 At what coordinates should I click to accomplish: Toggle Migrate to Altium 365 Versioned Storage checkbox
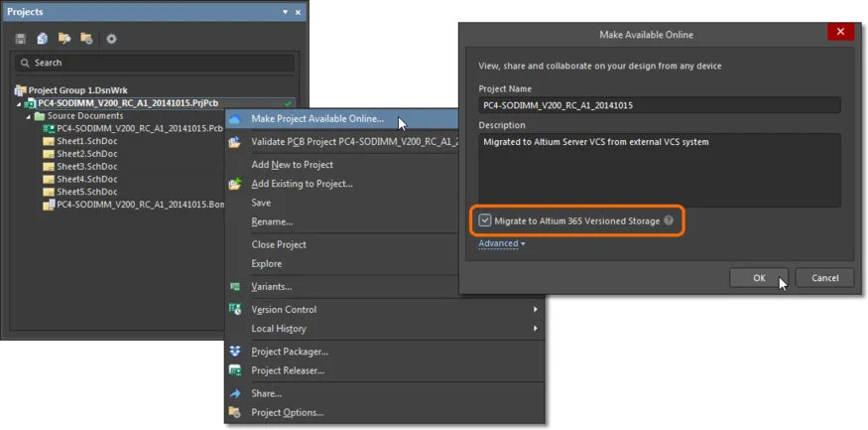tap(485, 220)
